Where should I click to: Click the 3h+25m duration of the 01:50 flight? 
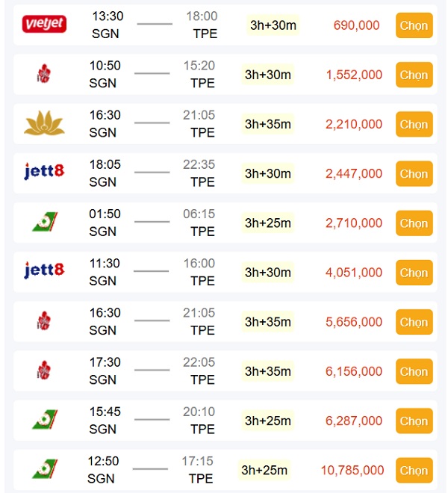(x=268, y=223)
